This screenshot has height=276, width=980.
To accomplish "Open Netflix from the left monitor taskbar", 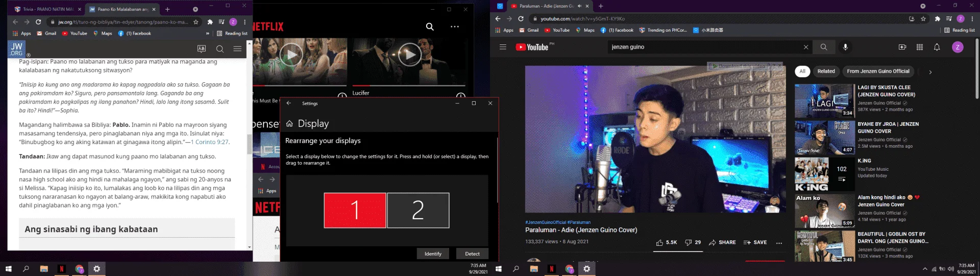I will tap(61, 269).
